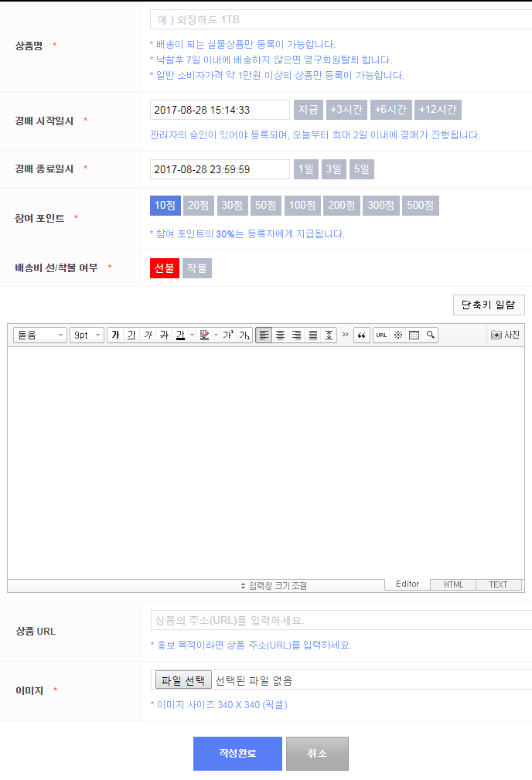Screen dimensions: 532x780
Task: Focus the 상품 URL input field
Action: pos(341,620)
